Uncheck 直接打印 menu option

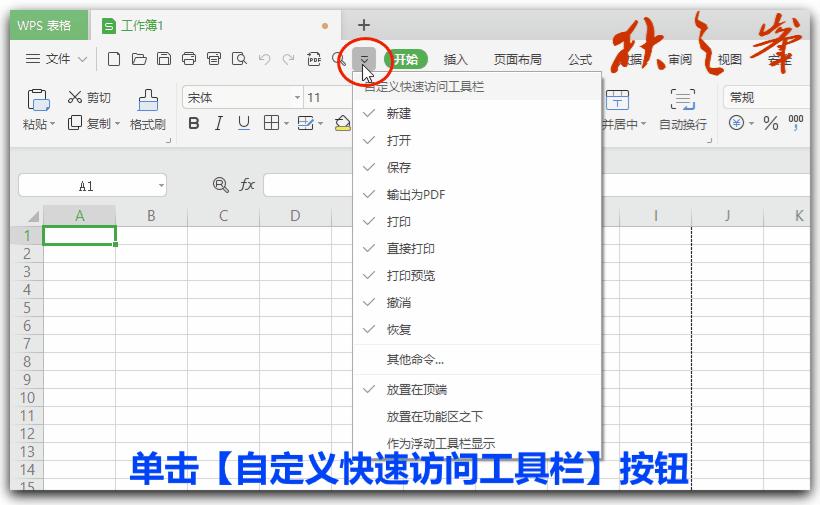477,249
